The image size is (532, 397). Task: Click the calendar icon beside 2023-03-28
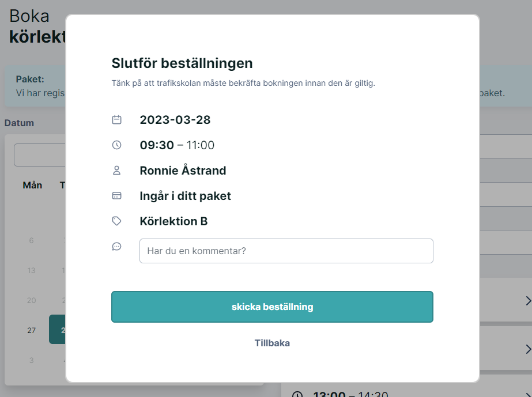116,120
